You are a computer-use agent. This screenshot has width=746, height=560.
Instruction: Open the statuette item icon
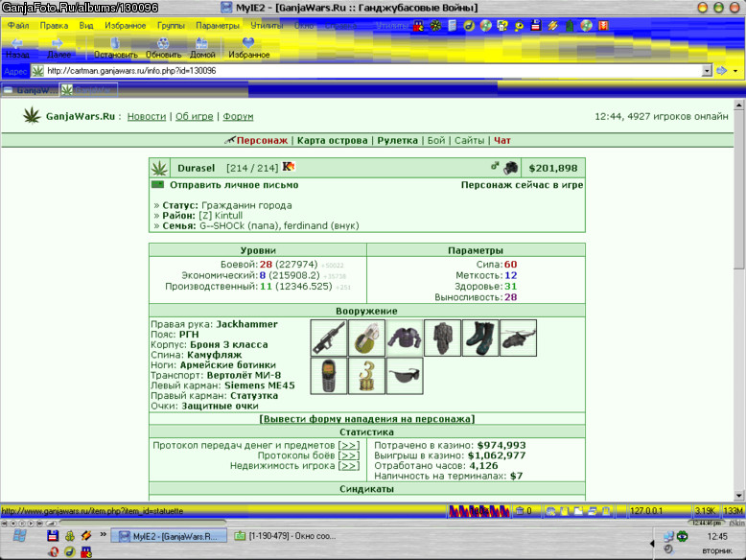point(366,376)
